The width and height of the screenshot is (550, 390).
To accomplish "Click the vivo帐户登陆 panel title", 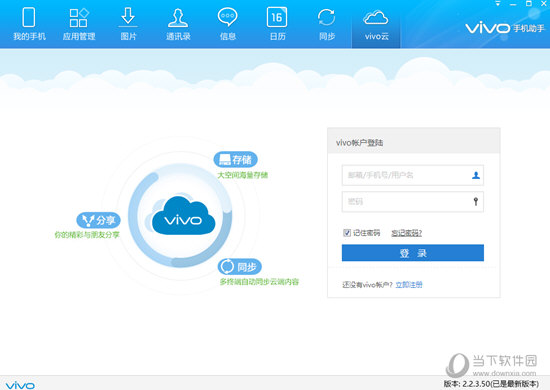I will [359, 143].
